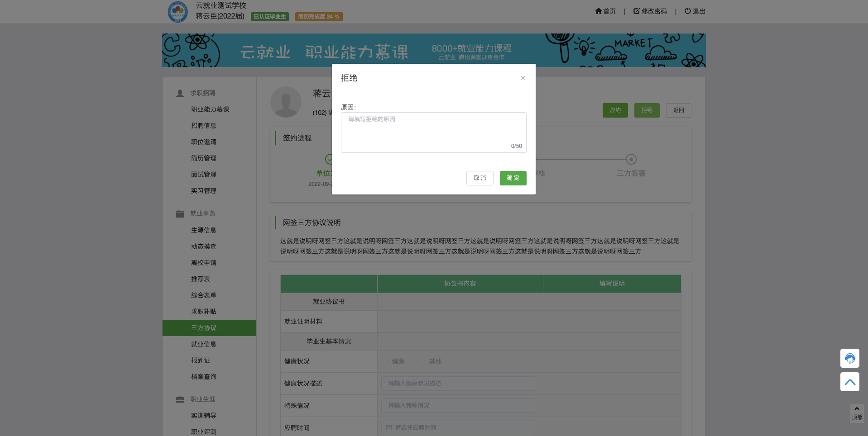Image resolution: width=868 pixels, height=436 pixels.
Task: Select the 健康 radio button
Action: click(x=384, y=361)
